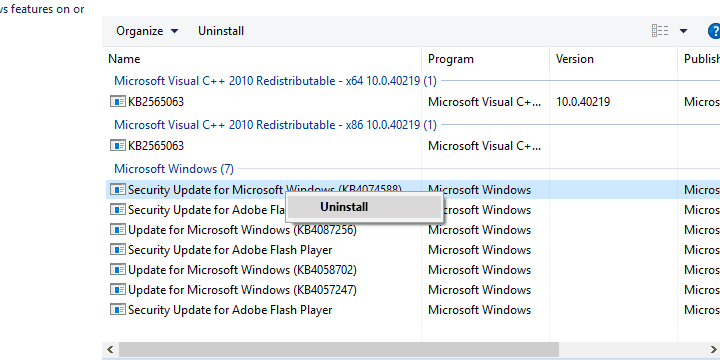Click icon of KB2565063 under x64 group
720x360 pixels.
tap(118, 101)
